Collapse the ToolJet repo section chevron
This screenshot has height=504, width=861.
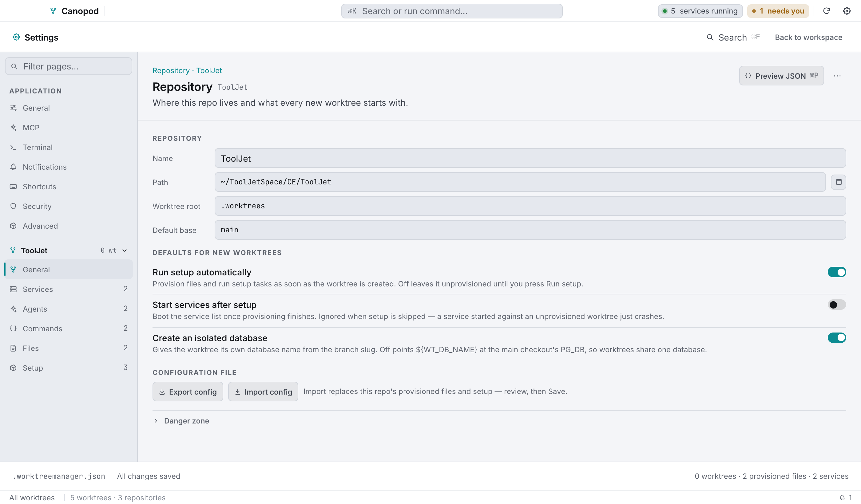[x=125, y=250]
